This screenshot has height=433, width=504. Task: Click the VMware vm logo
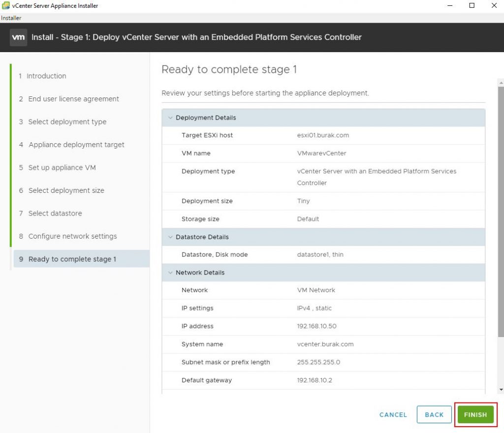[x=18, y=37]
